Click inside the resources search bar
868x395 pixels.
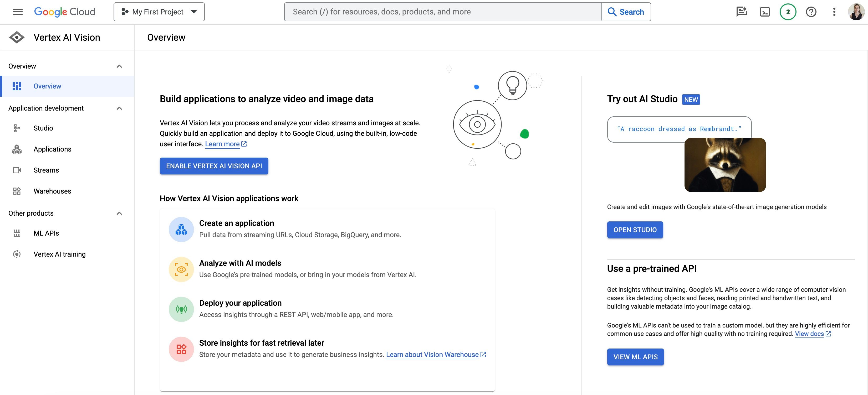[438, 12]
